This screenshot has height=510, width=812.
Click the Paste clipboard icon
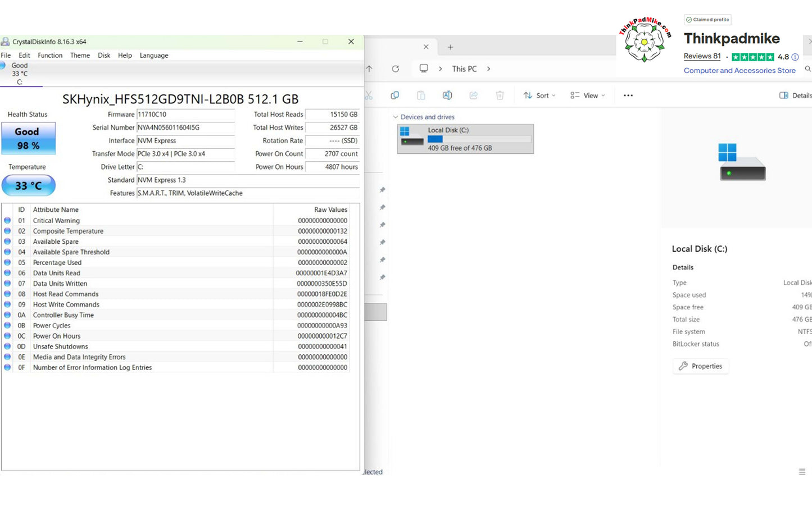(x=421, y=95)
